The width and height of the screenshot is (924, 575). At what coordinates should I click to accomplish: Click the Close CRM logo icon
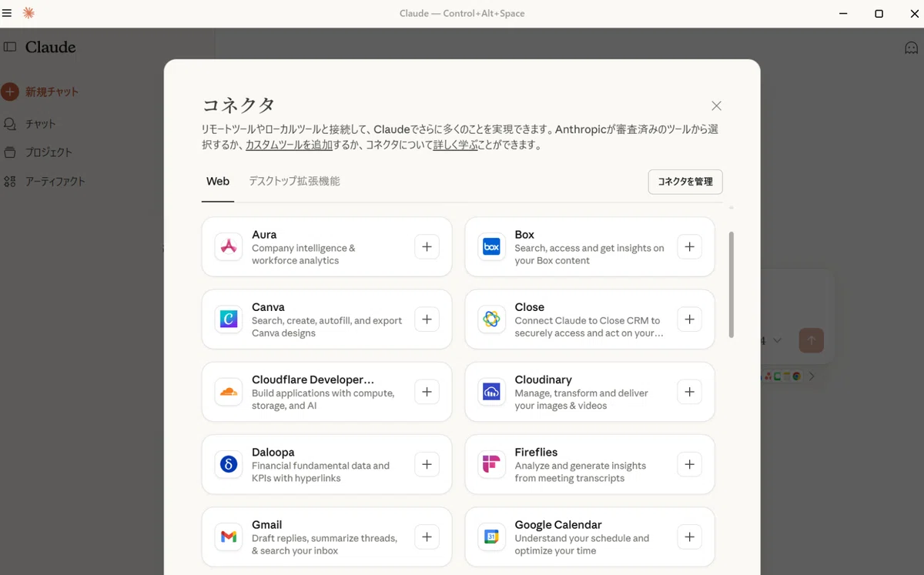[491, 319]
